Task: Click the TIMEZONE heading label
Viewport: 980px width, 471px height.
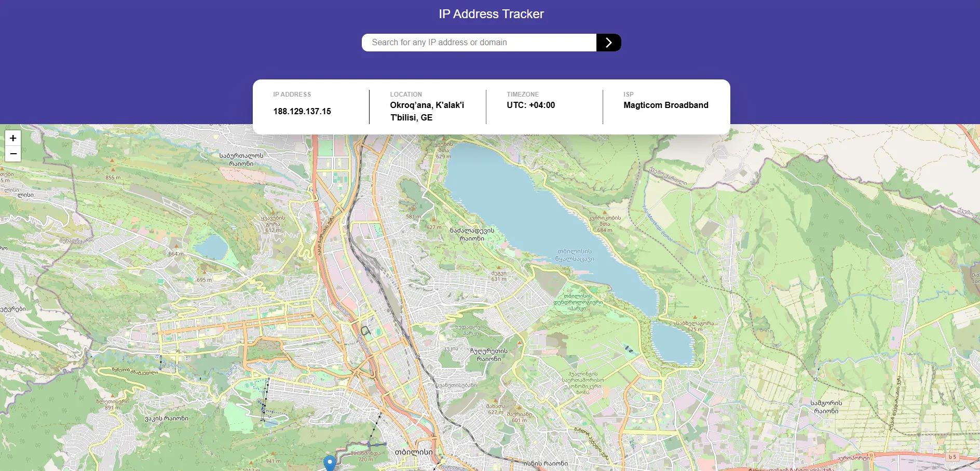Action: point(522,95)
